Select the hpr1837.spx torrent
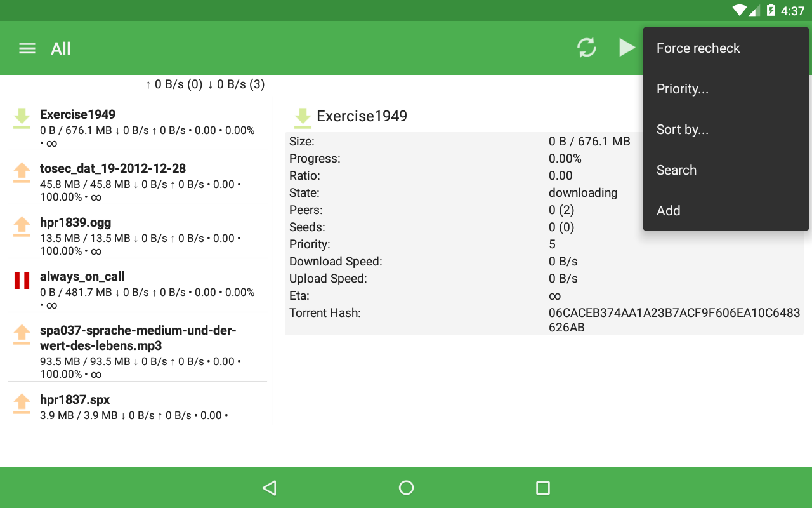Screen dimensions: 812x508 click(x=138, y=404)
